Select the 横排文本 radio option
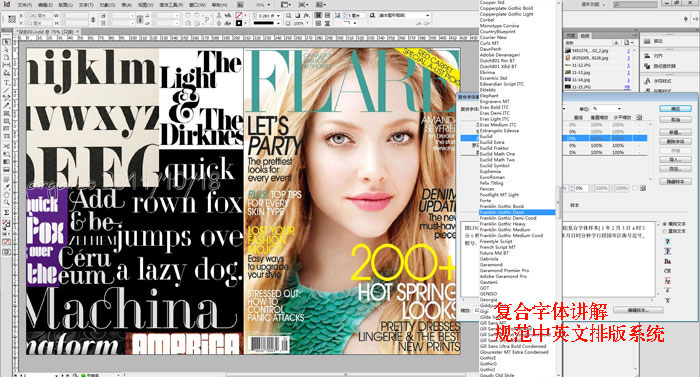 coord(675,224)
